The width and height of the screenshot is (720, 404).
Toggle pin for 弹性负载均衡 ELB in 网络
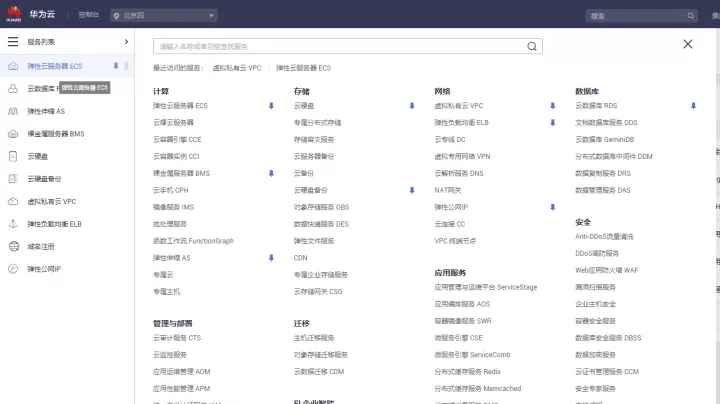(x=552, y=123)
